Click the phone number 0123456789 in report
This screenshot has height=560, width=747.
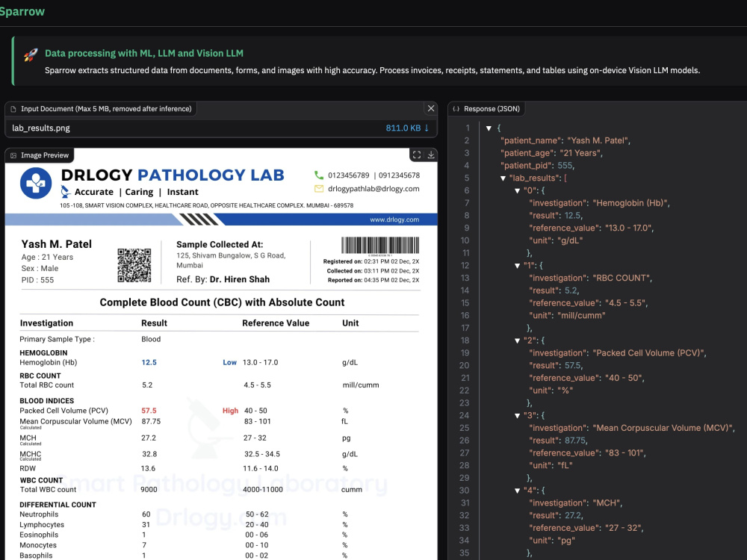click(x=348, y=175)
